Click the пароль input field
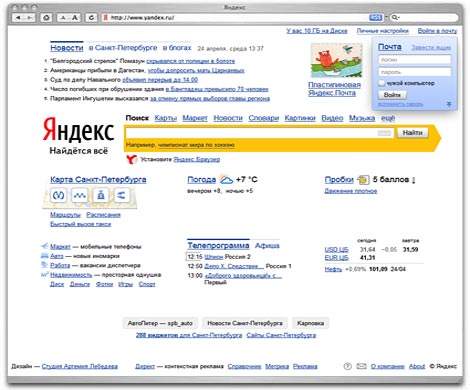The image size is (470, 390). (x=415, y=72)
